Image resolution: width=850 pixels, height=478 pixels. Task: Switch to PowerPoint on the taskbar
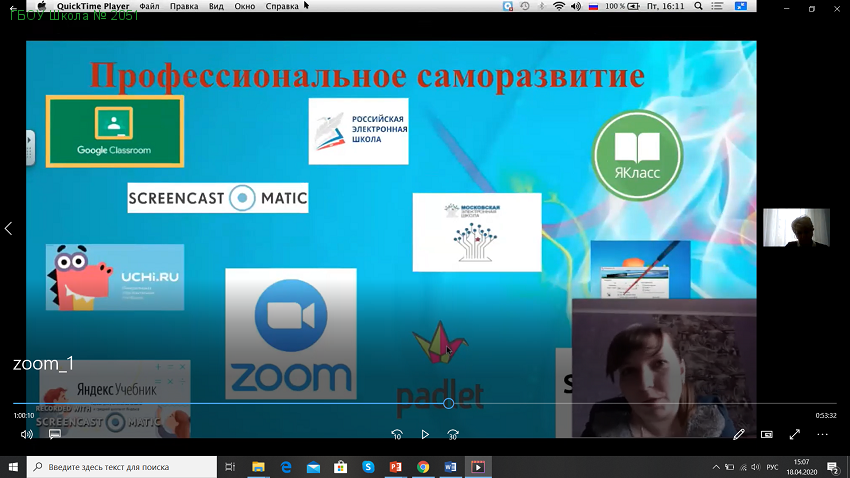point(396,467)
